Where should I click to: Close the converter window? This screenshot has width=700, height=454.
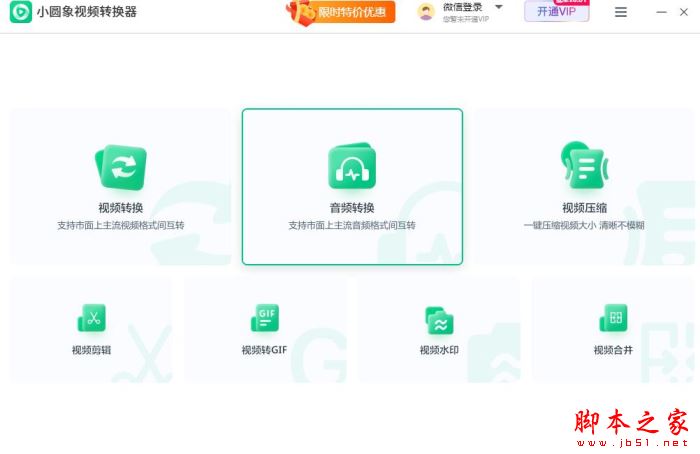[684, 12]
